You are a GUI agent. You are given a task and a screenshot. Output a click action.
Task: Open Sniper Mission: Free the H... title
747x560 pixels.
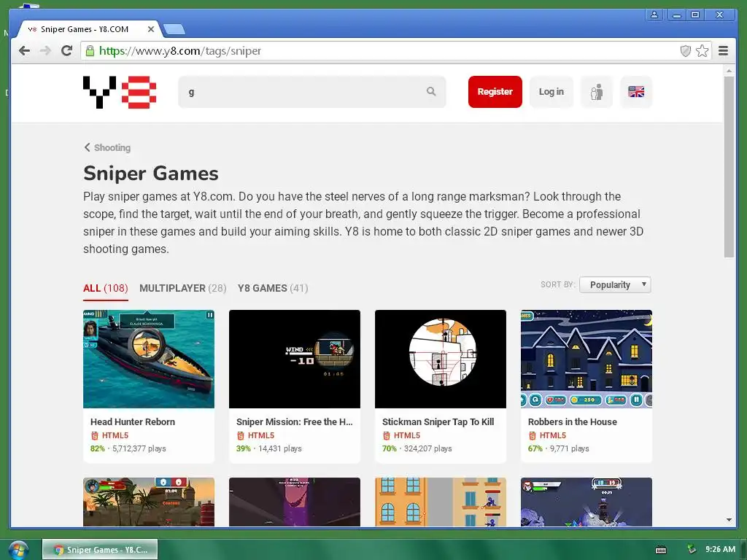(x=295, y=422)
